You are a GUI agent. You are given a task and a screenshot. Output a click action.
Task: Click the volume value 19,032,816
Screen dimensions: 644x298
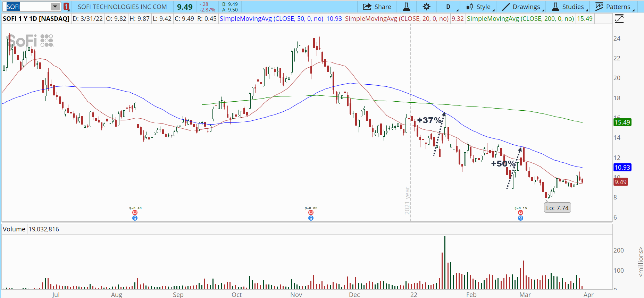point(44,229)
